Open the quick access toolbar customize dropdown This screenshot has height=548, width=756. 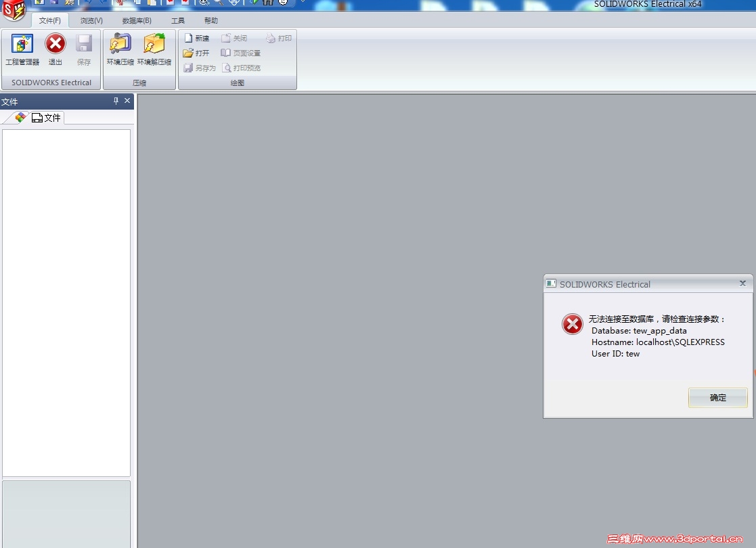pyautogui.click(x=303, y=2)
